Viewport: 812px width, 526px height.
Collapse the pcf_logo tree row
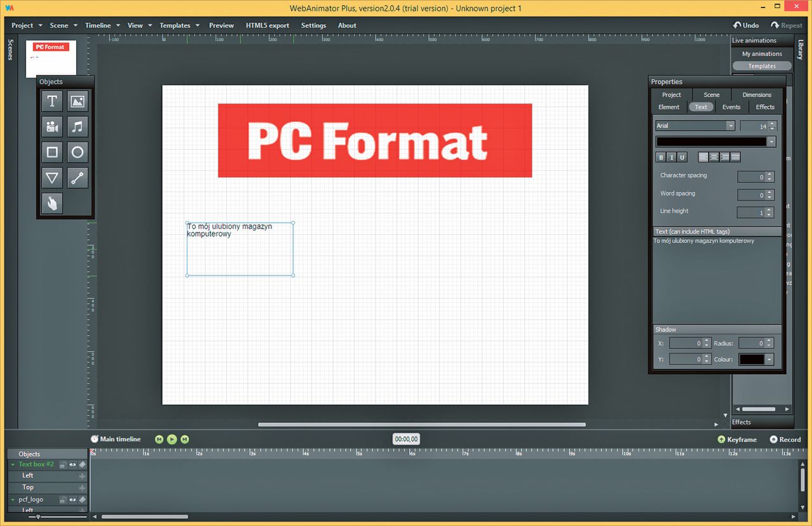pos(13,500)
